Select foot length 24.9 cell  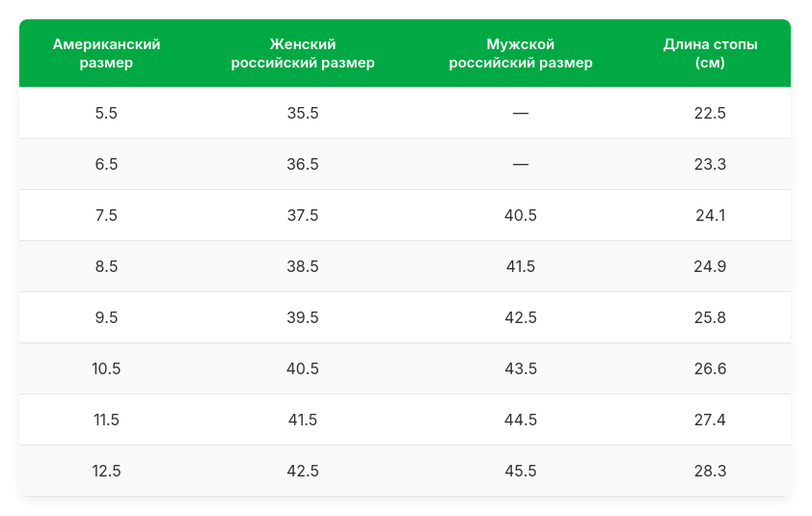(710, 266)
